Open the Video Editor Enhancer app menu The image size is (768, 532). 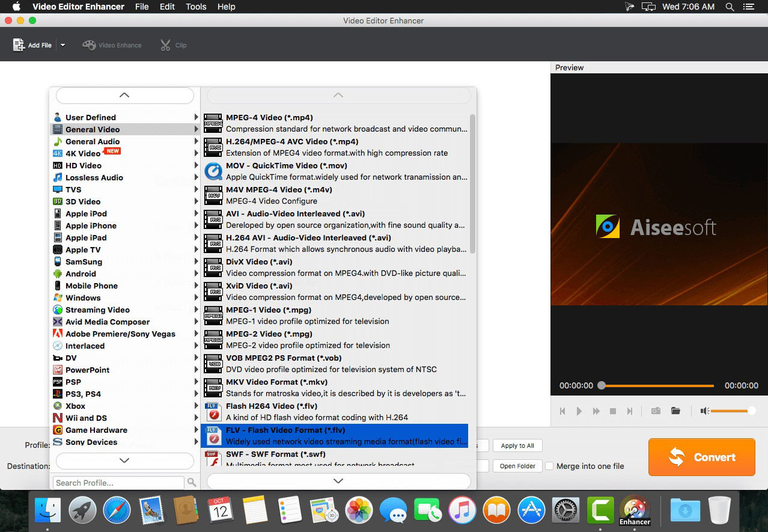78,7
